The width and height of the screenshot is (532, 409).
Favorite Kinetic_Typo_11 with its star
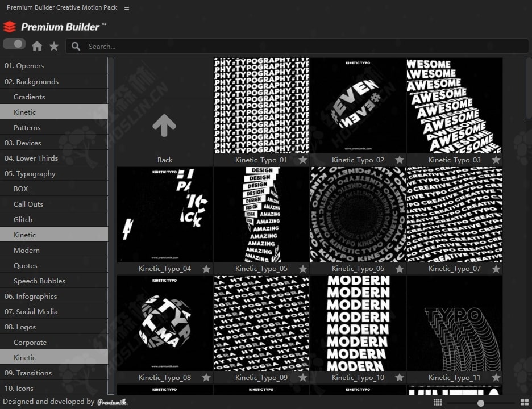pyautogui.click(x=496, y=377)
